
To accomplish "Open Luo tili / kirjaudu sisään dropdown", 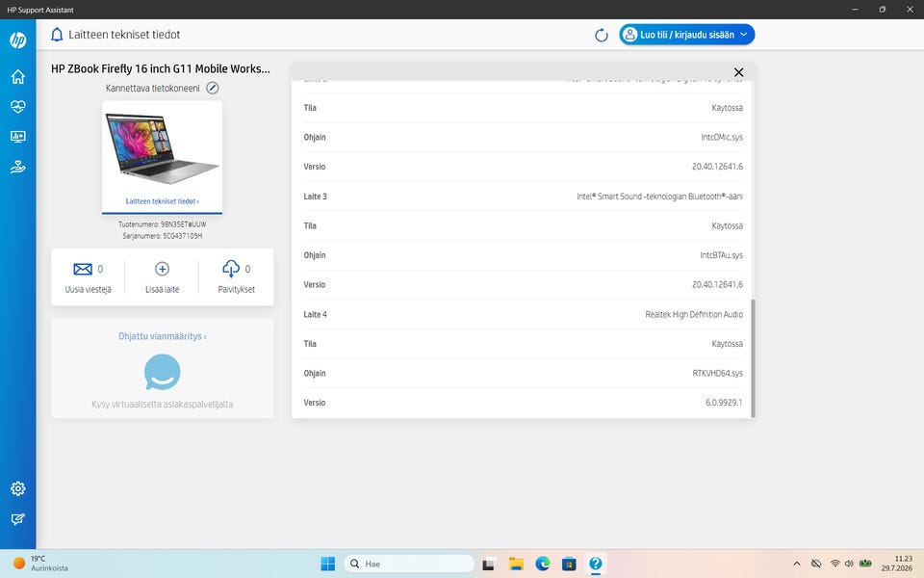I will pos(686,35).
